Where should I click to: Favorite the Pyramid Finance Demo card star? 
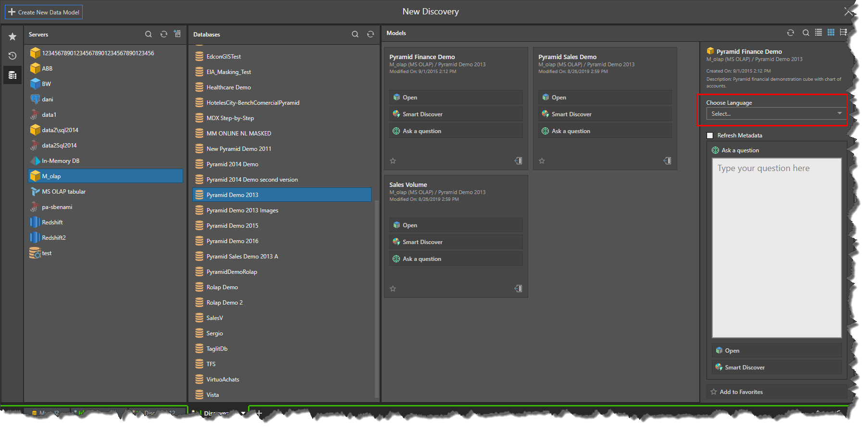tap(393, 161)
